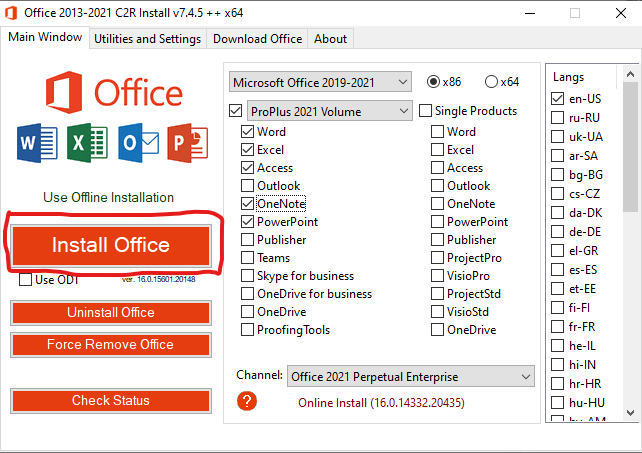Click the orange question mark help icon
642x453 pixels.
[247, 401]
